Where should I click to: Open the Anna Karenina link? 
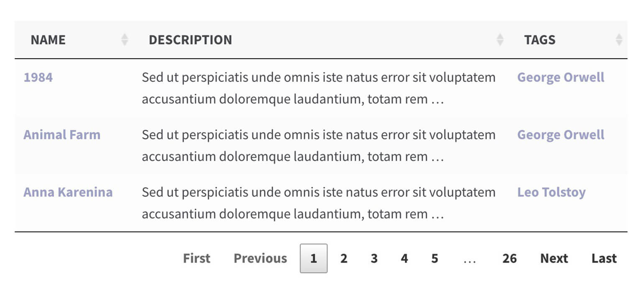[68, 192]
